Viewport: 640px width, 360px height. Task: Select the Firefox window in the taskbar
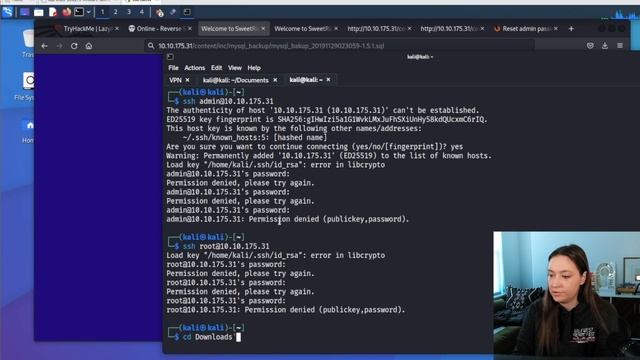click(x=160, y=12)
